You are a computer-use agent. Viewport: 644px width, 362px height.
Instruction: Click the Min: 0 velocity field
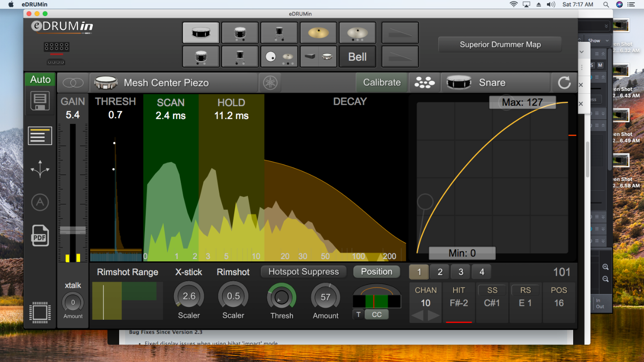point(462,253)
